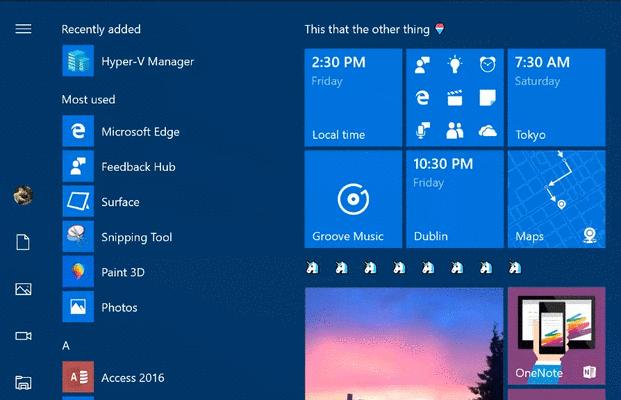Click microphone speech icon in tile folder
This screenshot has width=621, height=400.
422,130
